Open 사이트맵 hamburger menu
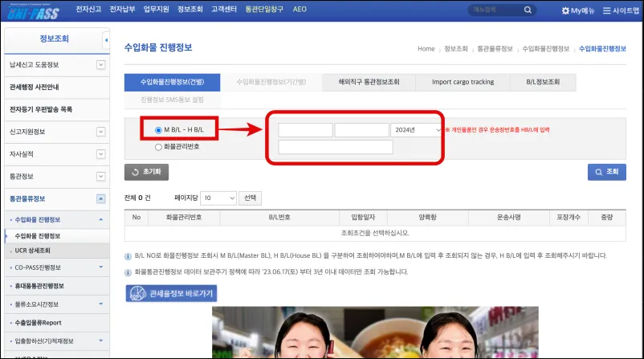Screen dimensions: 644x359 click(606, 10)
